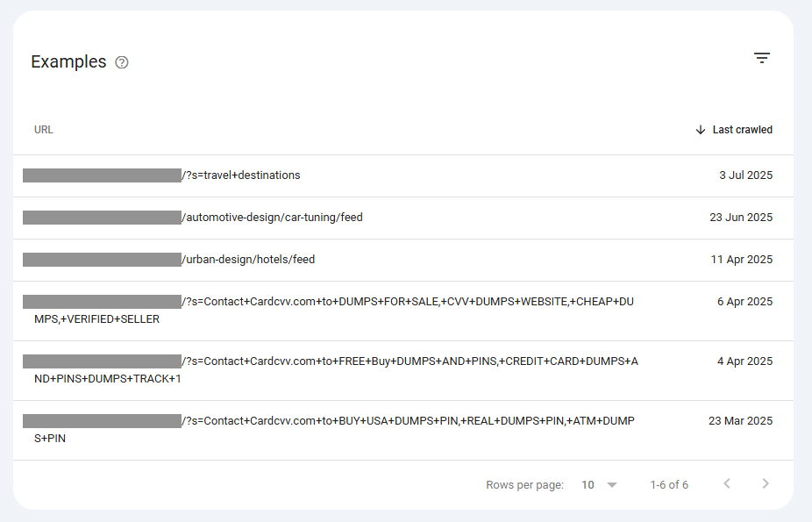Open the ?s=travel+destinations URL row
The width and height of the screenshot is (812, 522).
click(x=402, y=176)
